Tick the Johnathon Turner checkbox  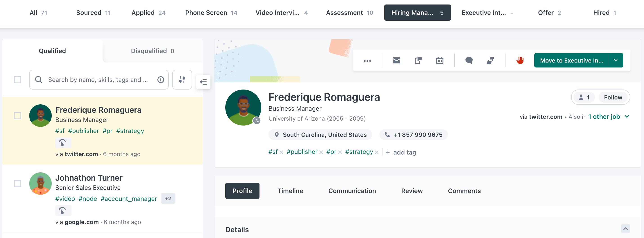[18, 183]
